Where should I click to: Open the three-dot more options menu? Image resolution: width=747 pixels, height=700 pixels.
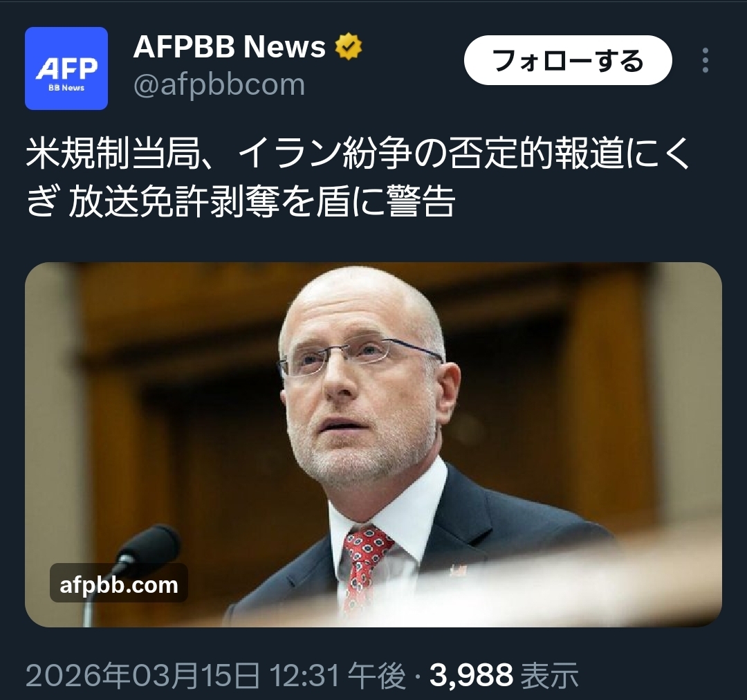(x=705, y=60)
